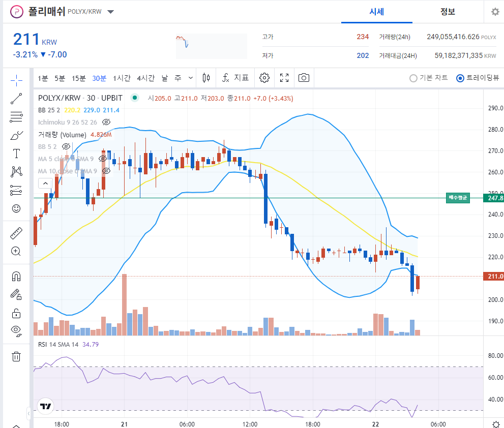Click the 고가 value 234
The width and height of the screenshot is (504, 428).
(363, 37)
